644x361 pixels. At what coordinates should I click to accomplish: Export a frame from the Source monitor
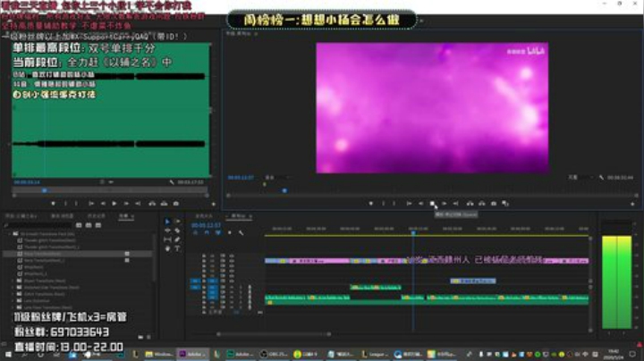[x=176, y=204]
